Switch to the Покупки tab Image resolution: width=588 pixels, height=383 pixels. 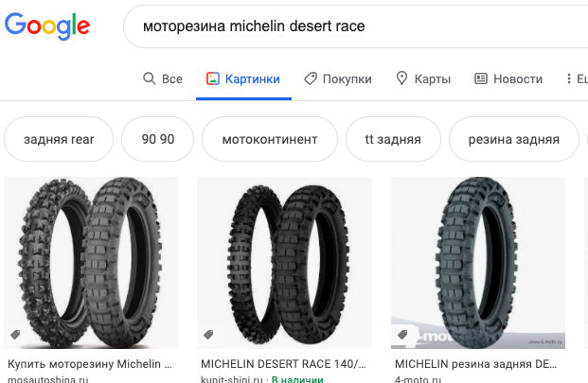338,78
